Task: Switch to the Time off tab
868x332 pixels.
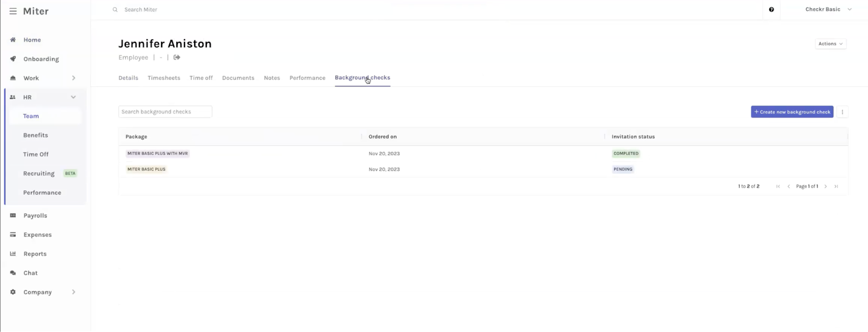Action: [x=201, y=78]
